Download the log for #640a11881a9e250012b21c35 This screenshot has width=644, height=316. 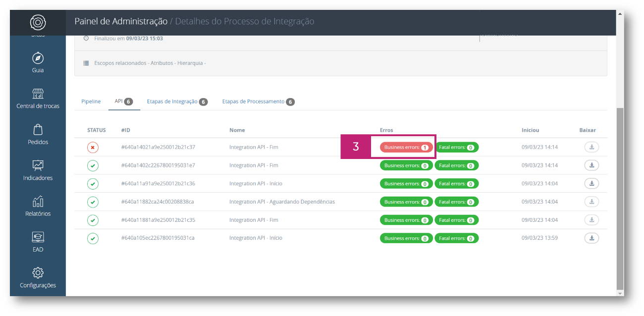[591, 220]
